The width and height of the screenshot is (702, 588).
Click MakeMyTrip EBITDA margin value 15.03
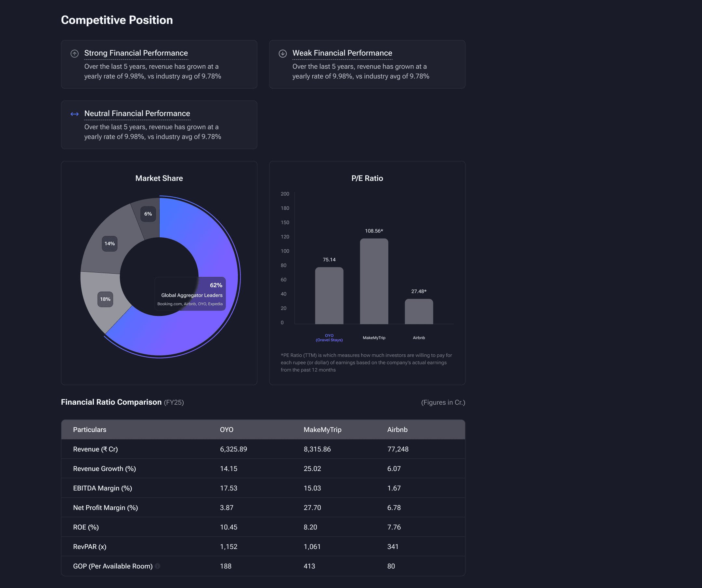tap(312, 488)
